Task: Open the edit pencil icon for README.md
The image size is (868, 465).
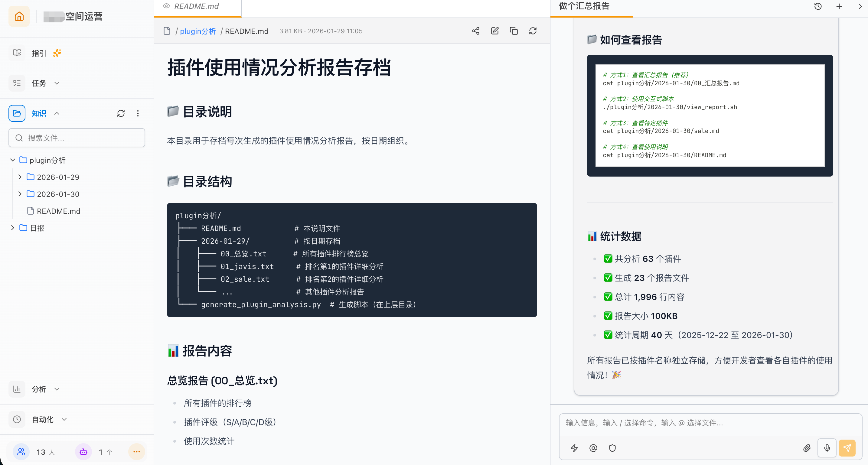Action: pyautogui.click(x=495, y=31)
